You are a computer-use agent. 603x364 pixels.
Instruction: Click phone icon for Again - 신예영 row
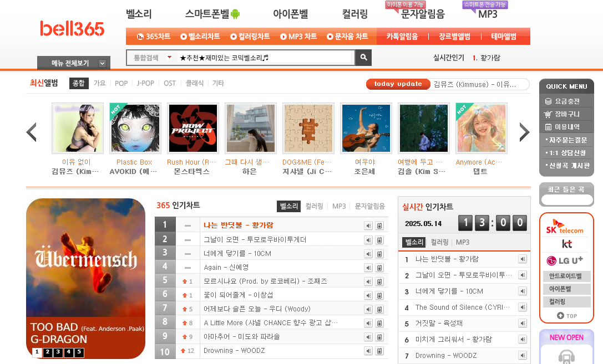[379, 268]
